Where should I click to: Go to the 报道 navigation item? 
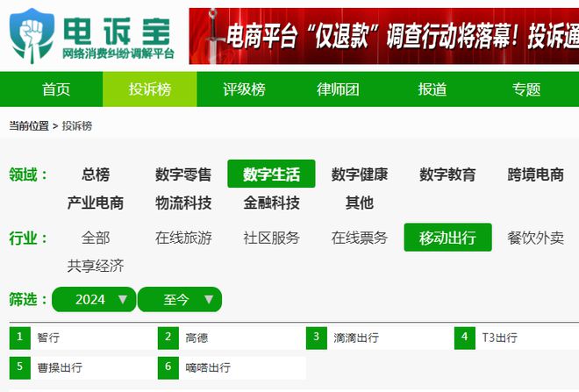(x=432, y=89)
